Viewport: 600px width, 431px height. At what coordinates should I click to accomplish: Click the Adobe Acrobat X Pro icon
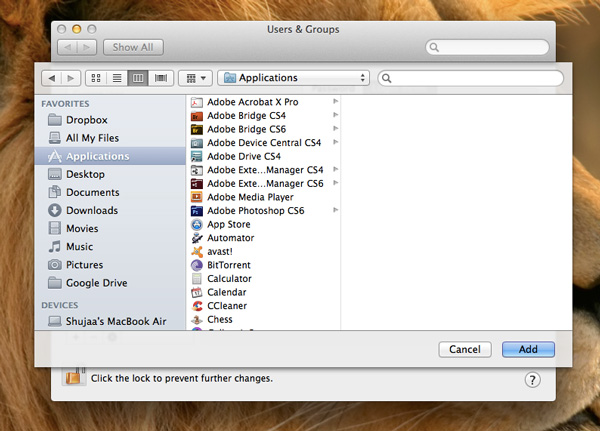click(197, 102)
